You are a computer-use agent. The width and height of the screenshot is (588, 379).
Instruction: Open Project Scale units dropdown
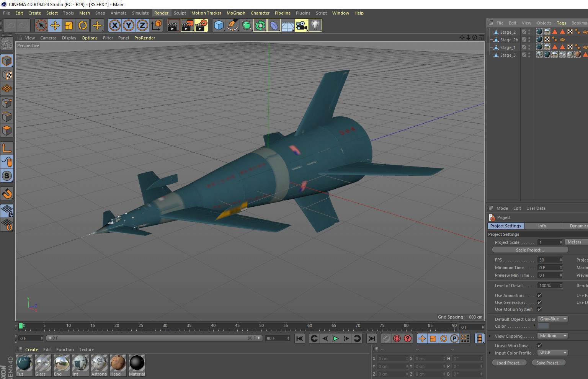pyautogui.click(x=577, y=242)
